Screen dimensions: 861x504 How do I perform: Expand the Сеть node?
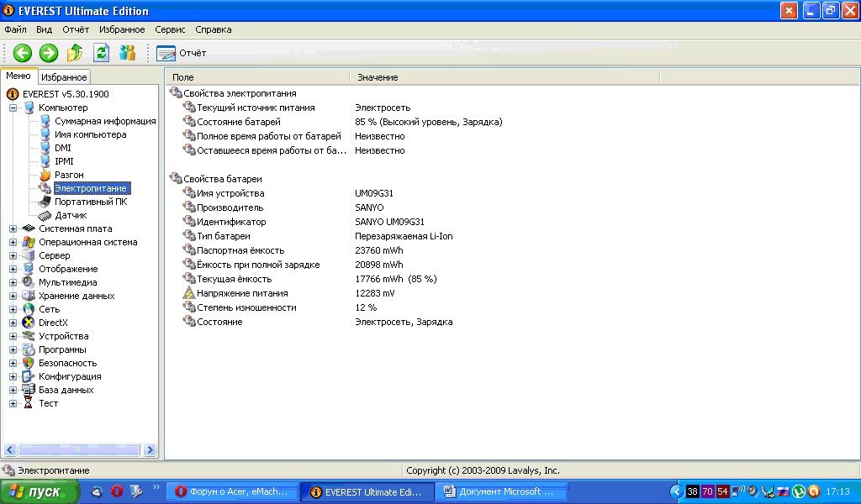coord(13,309)
